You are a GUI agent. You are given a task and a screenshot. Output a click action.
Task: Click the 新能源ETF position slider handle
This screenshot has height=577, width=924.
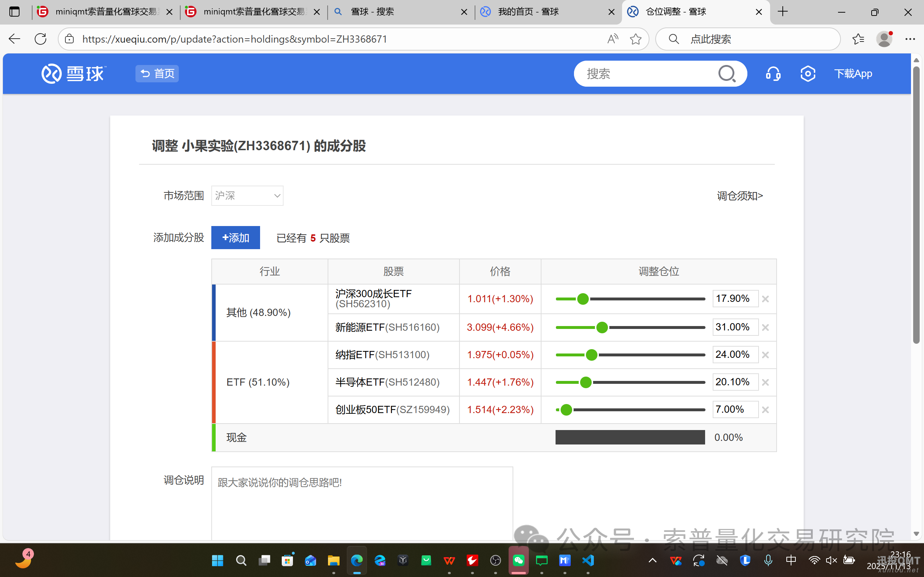pos(602,327)
